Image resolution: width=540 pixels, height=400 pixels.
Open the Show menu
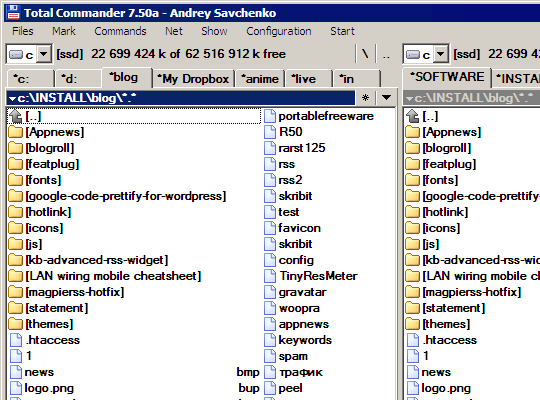[214, 31]
